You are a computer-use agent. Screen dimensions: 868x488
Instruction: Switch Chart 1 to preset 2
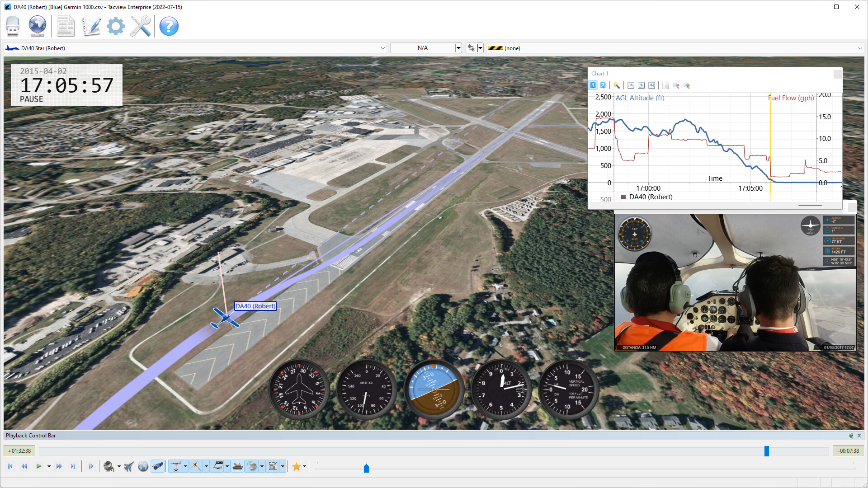[602, 85]
